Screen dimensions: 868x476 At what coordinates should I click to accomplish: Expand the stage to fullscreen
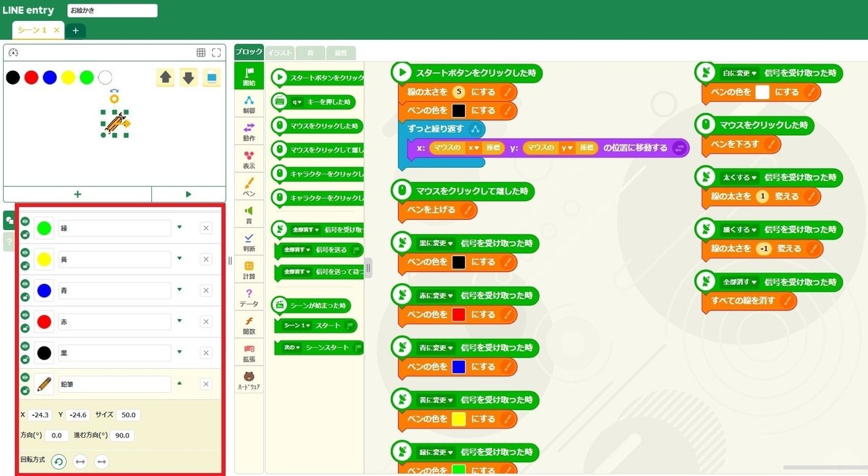[x=216, y=53]
